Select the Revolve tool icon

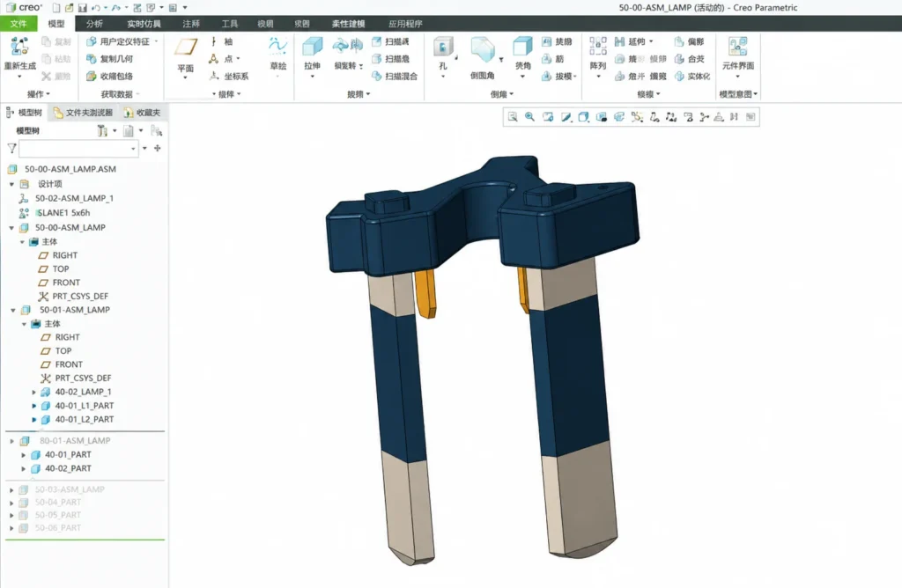point(347,46)
